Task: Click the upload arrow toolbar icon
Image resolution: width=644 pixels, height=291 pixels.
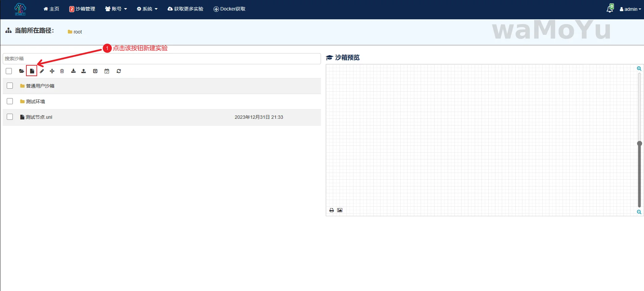Action: click(x=83, y=71)
